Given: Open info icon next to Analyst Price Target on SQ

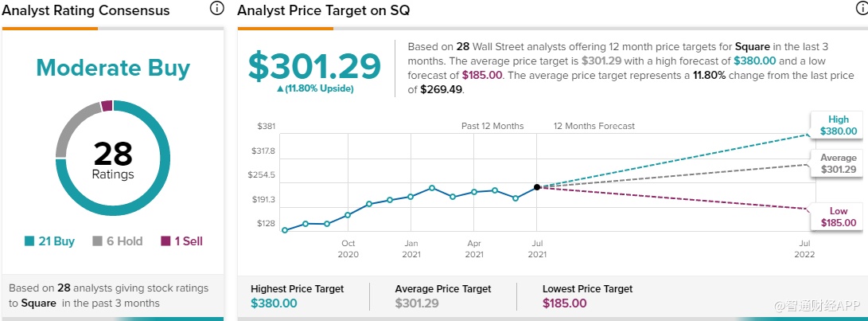Looking at the screenshot, I should 858,10.
